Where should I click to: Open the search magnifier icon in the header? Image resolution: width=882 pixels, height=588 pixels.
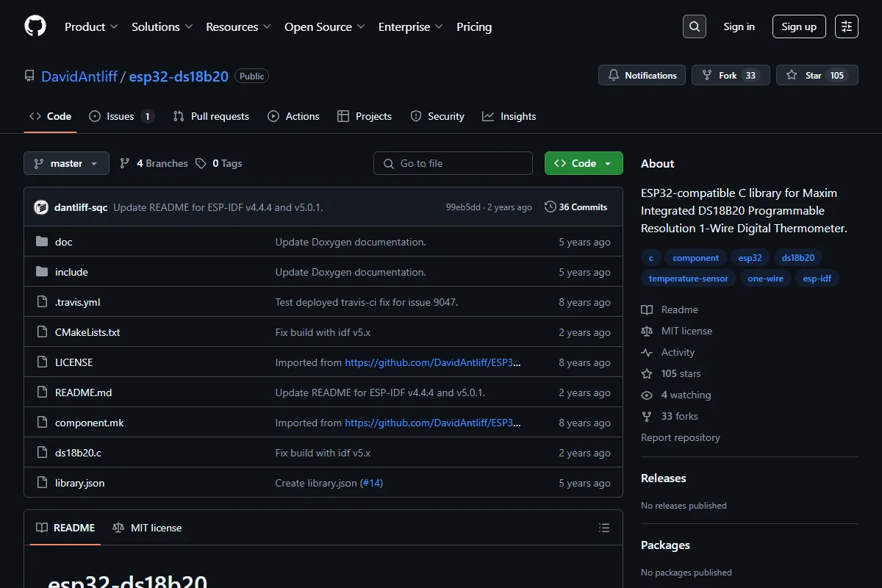click(695, 26)
